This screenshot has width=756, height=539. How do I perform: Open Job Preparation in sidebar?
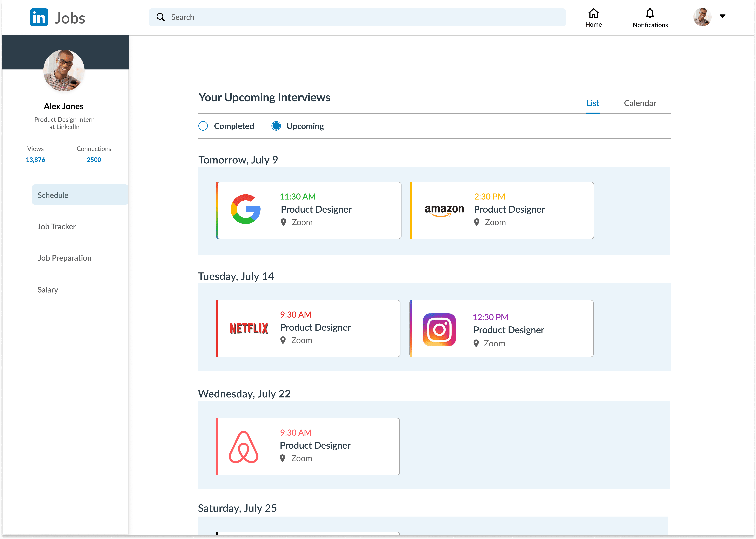coord(65,258)
